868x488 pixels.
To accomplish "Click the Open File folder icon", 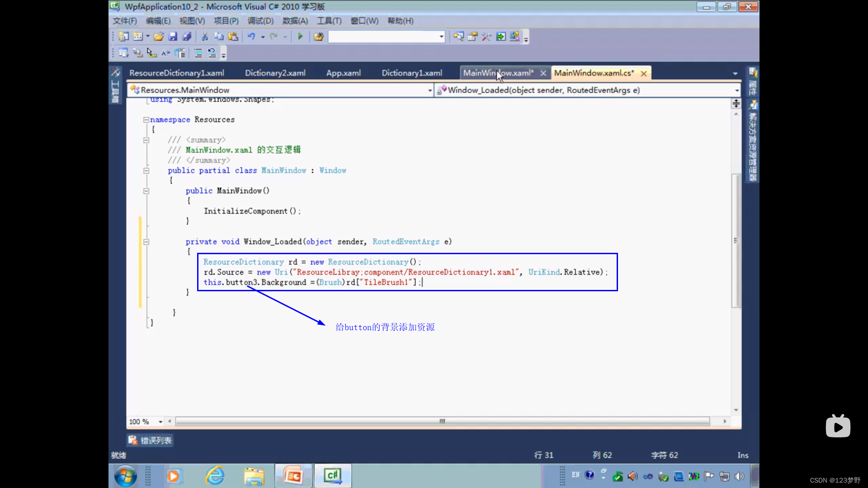I will tap(159, 37).
